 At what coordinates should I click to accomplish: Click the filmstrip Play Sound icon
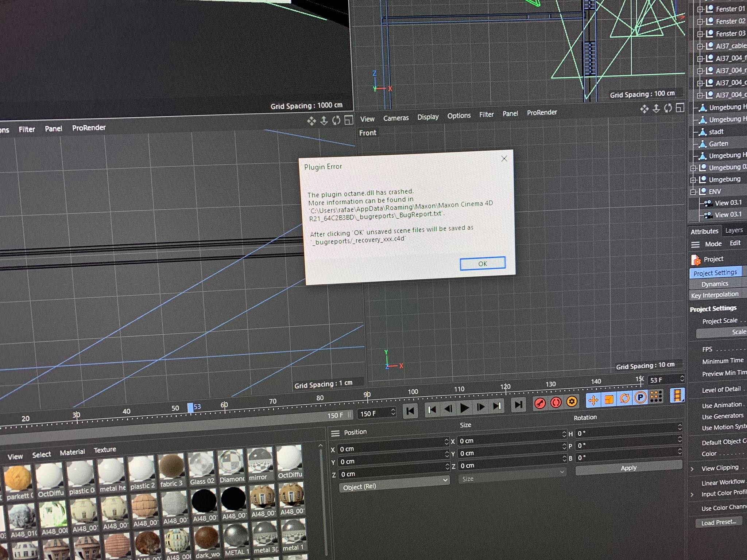tap(677, 395)
